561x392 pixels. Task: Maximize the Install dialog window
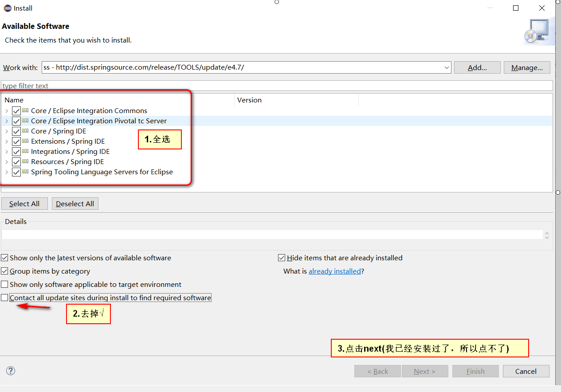click(516, 8)
